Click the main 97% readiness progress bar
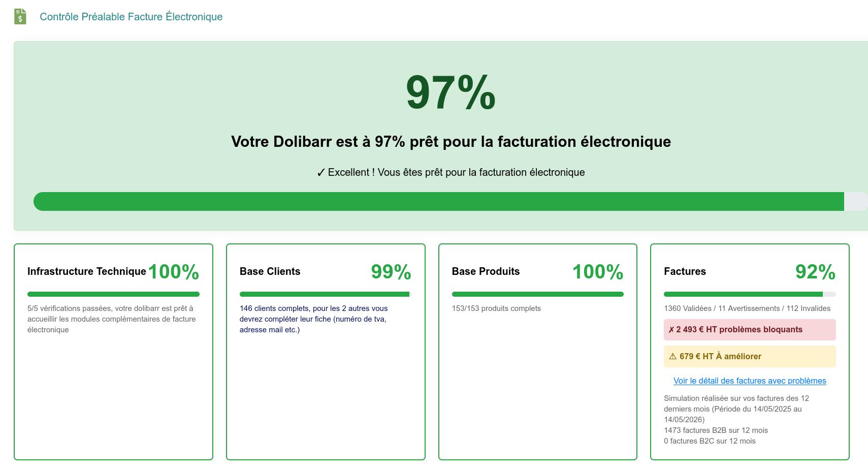 click(451, 201)
